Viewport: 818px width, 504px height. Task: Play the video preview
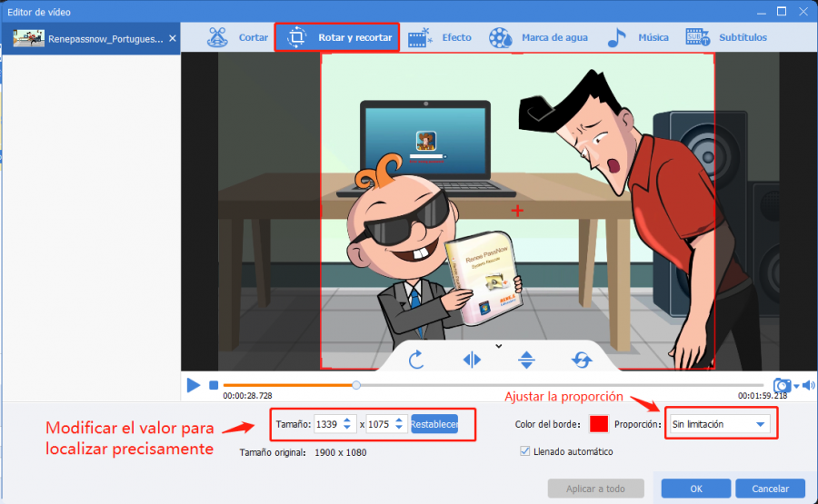point(193,385)
